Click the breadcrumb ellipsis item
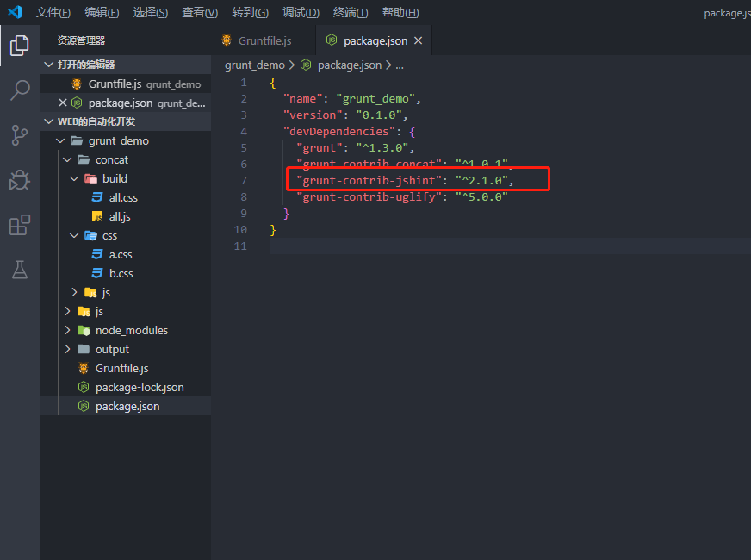 400,65
